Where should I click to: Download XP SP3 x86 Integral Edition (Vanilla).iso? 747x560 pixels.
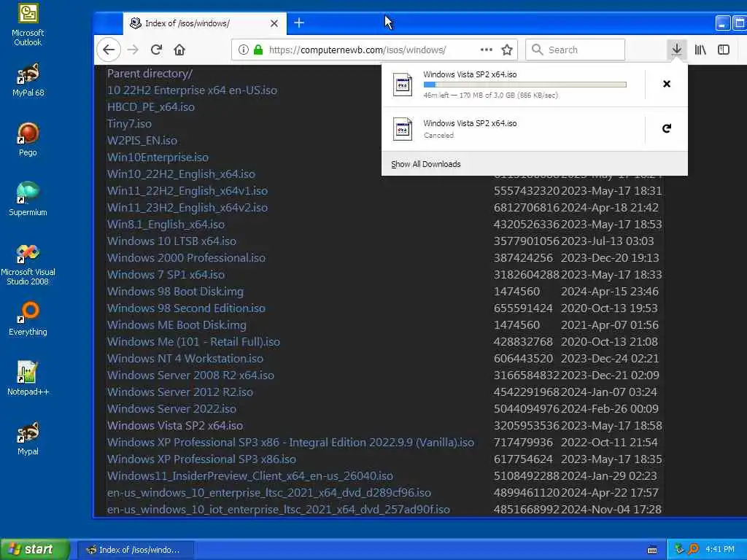tap(290, 442)
